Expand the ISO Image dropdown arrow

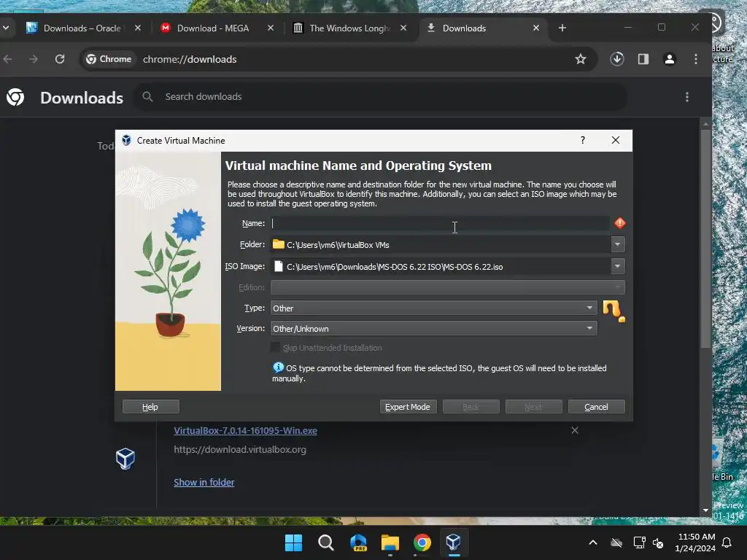click(618, 266)
